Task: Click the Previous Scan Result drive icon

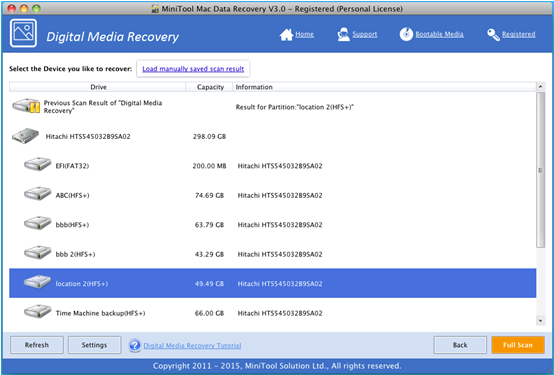Action: (26, 106)
